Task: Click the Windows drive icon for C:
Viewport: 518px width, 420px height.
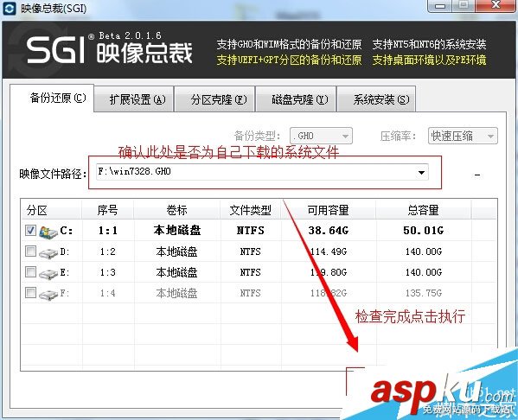Action: [x=48, y=232]
